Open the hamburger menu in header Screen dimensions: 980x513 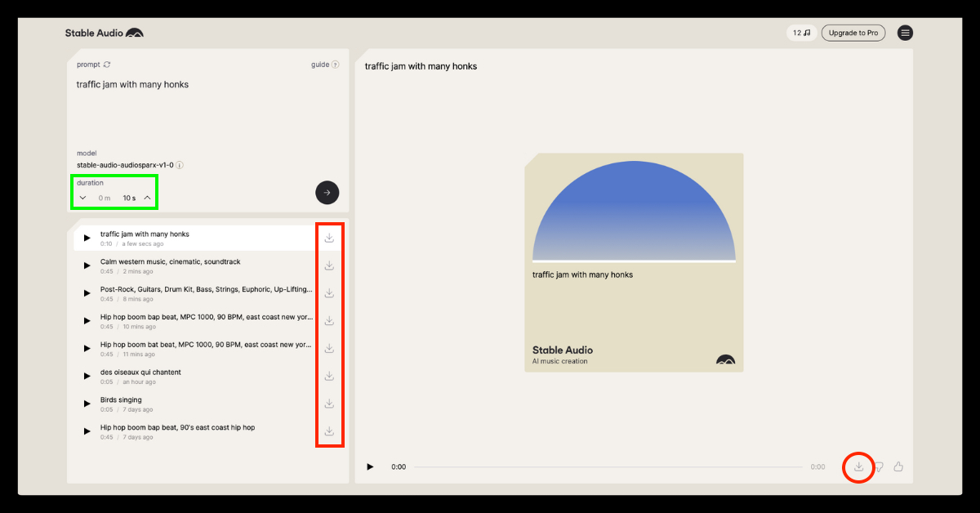(x=905, y=33)
